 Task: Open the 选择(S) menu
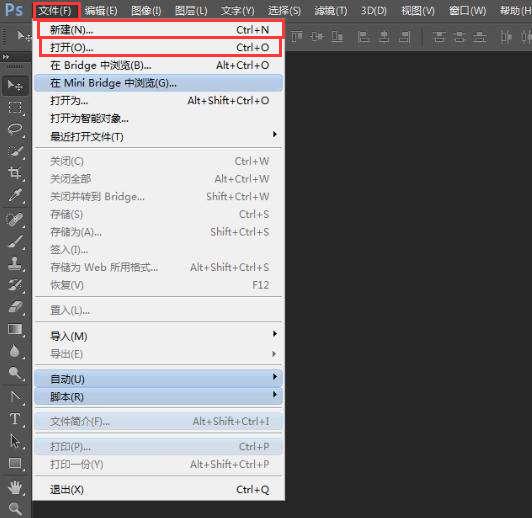(x=284, y=11)
